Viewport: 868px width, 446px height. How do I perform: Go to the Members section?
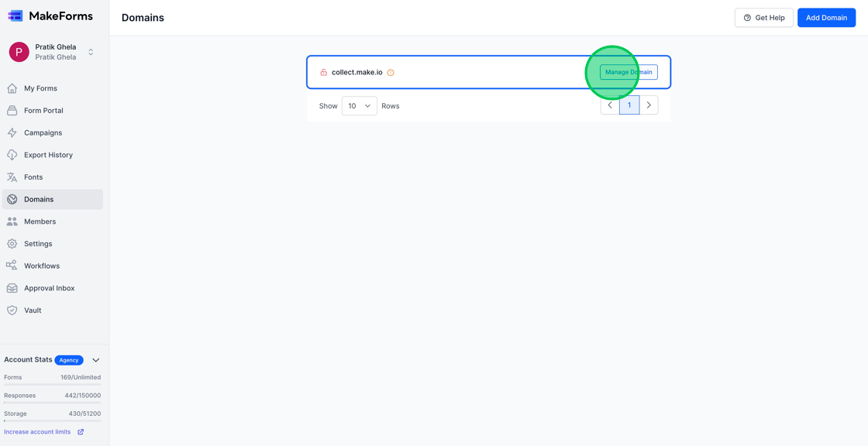coord(39,221)
